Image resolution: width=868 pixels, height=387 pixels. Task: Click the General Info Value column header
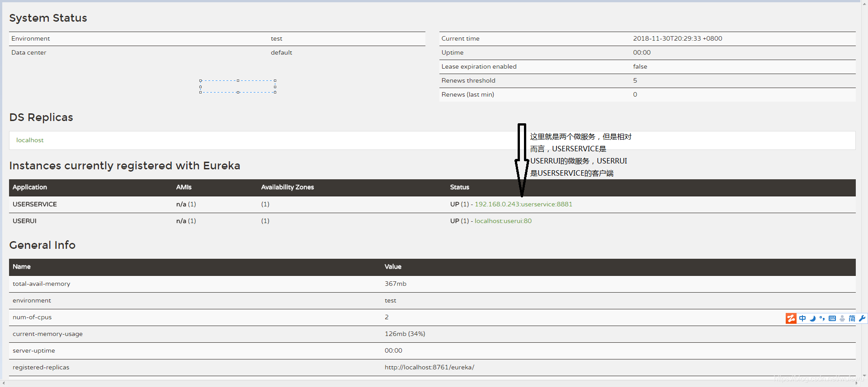[x=393, y=266]
